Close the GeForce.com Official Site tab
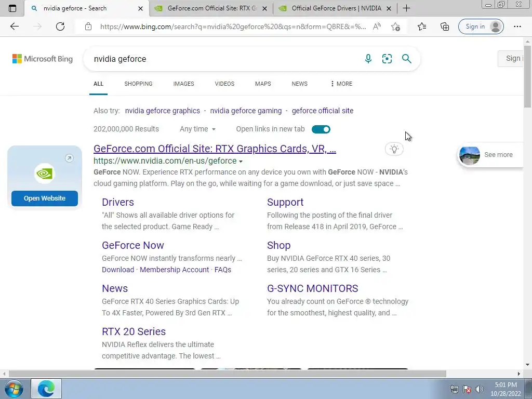532x399 pixels. click(x=264, y=8)
